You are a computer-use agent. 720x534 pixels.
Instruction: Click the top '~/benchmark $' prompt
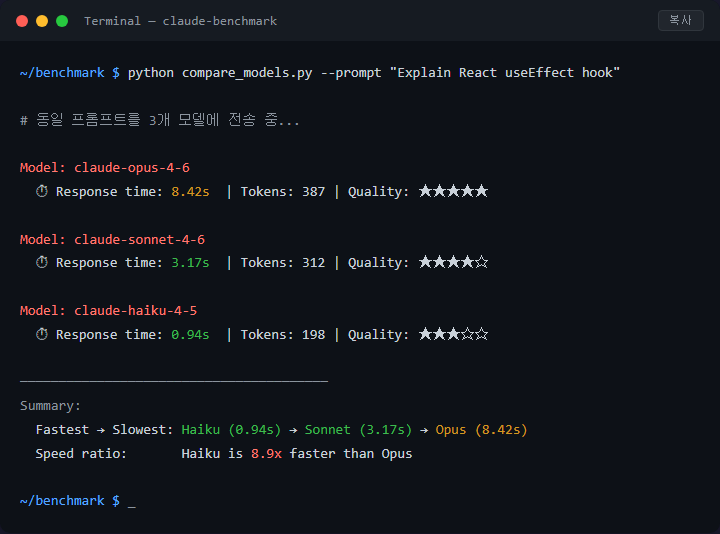coord(70,73)
